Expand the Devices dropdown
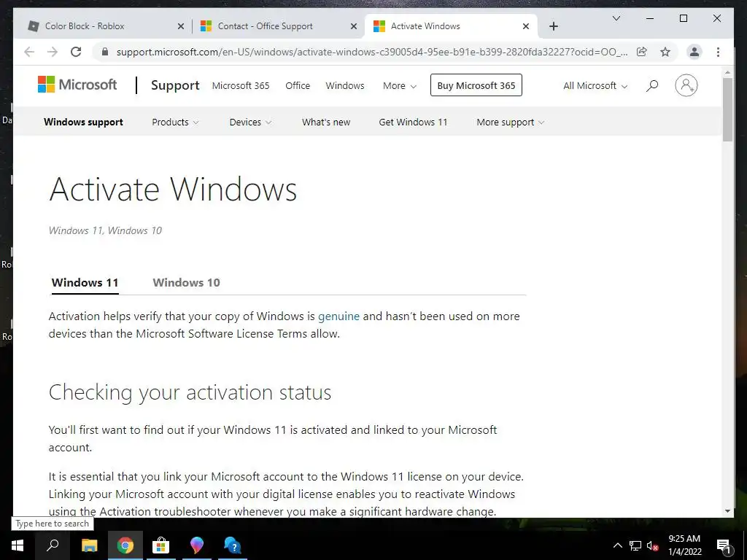 click(250, 122)
